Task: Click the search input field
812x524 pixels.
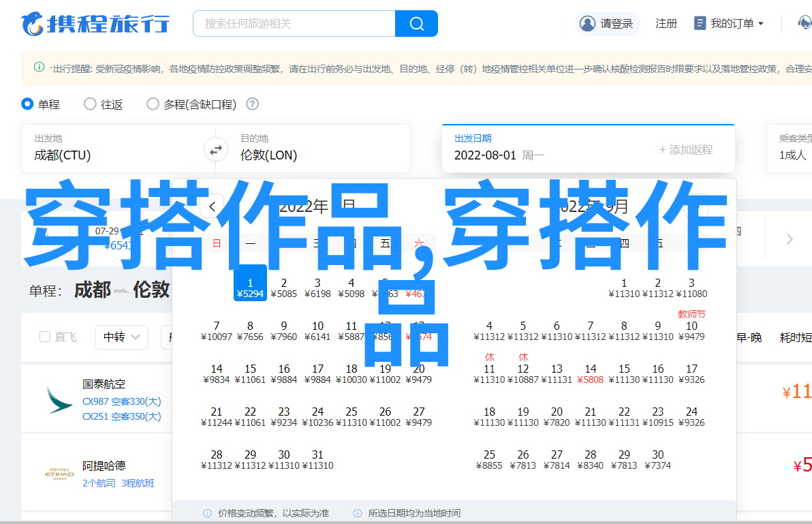Action: click(294, 23)
